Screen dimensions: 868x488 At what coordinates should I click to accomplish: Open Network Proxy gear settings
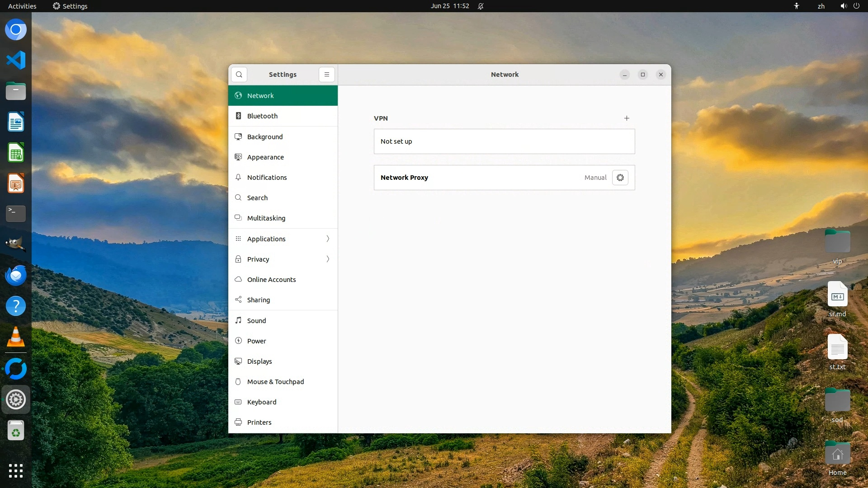pyautogui.click(x=620, y=178)
